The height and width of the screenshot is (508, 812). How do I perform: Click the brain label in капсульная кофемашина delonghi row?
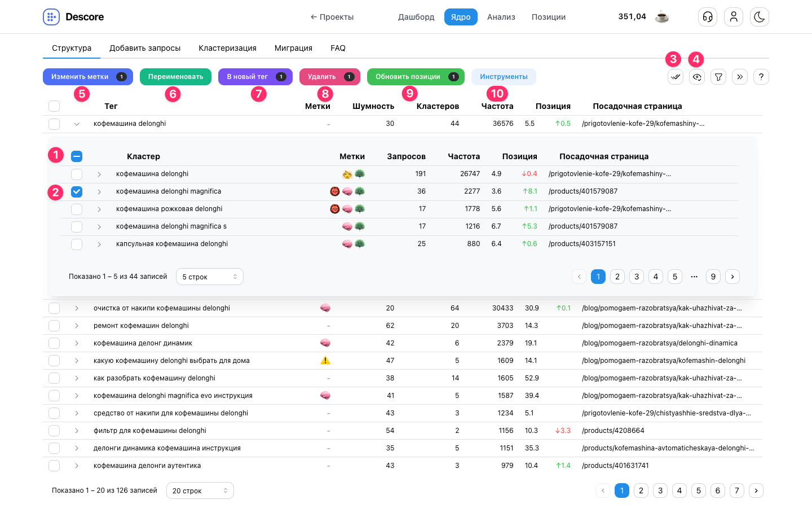point(347,244)
